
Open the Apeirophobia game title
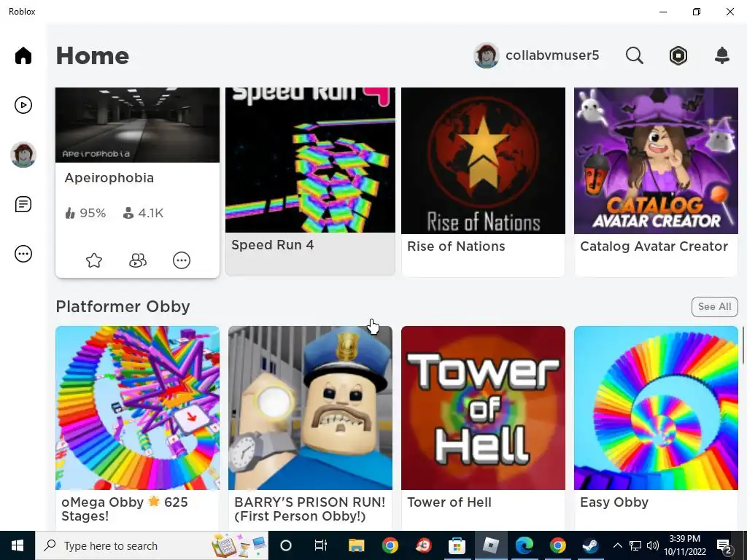[x=109, y=178]
